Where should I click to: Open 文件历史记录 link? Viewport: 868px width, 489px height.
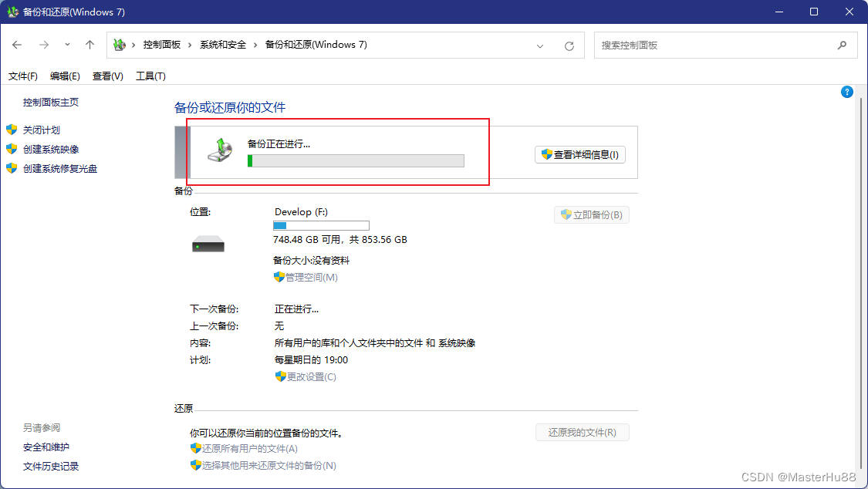[x=50, y=467]
